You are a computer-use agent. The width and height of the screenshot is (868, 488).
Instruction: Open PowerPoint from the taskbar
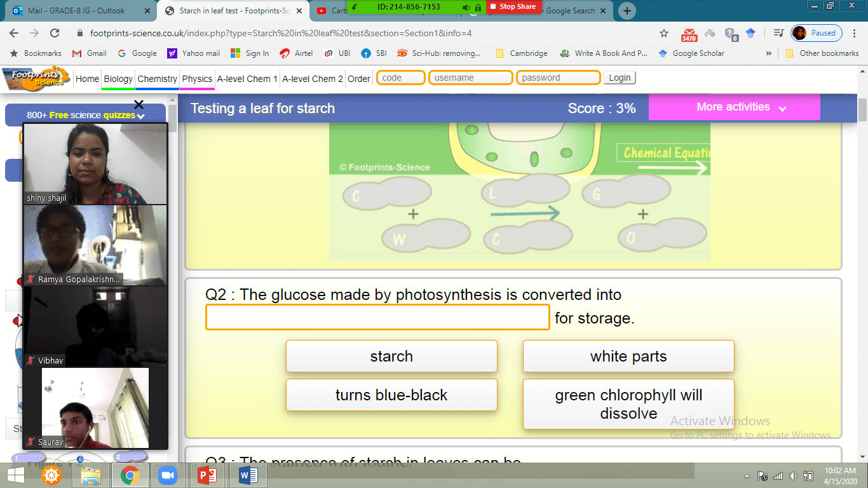[207, 475]
